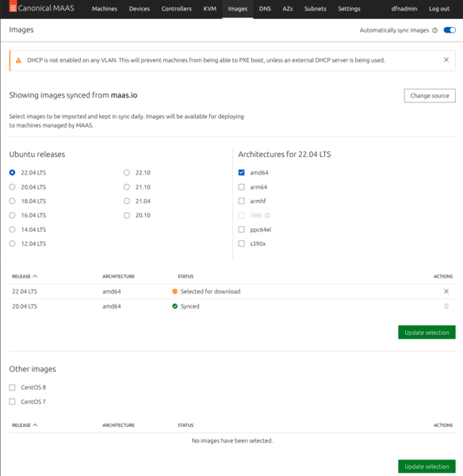Open the Devices tab
The image size is (463, 476).
[x=140, y=9]
